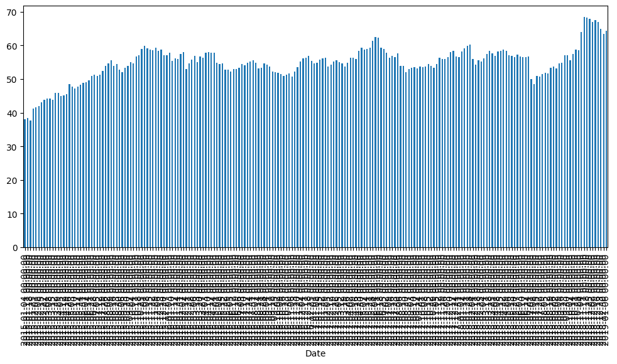Click the tick mark beside y-axis value 40
617x364 pixels.
pyautogui.click(x=22, y=113)
